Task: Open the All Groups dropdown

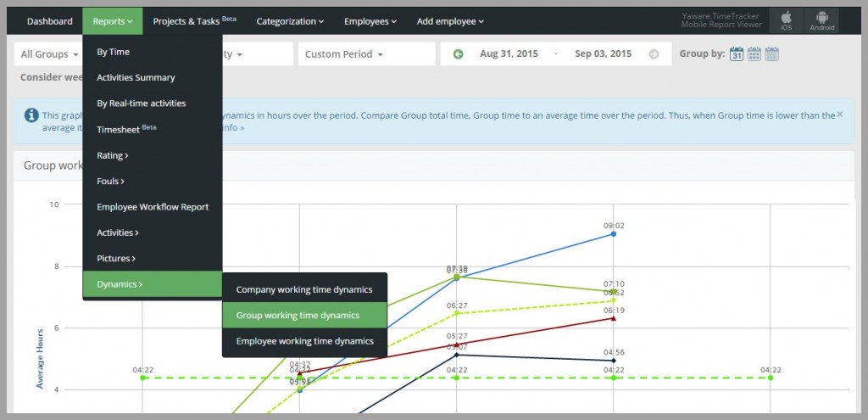Action: click(x=48, y=54)
